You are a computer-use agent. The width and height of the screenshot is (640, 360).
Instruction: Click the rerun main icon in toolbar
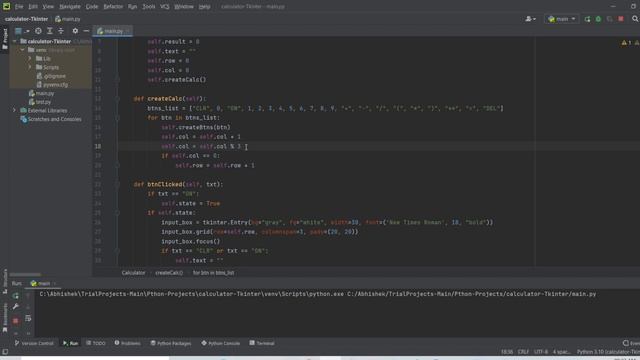pos(587,19)
